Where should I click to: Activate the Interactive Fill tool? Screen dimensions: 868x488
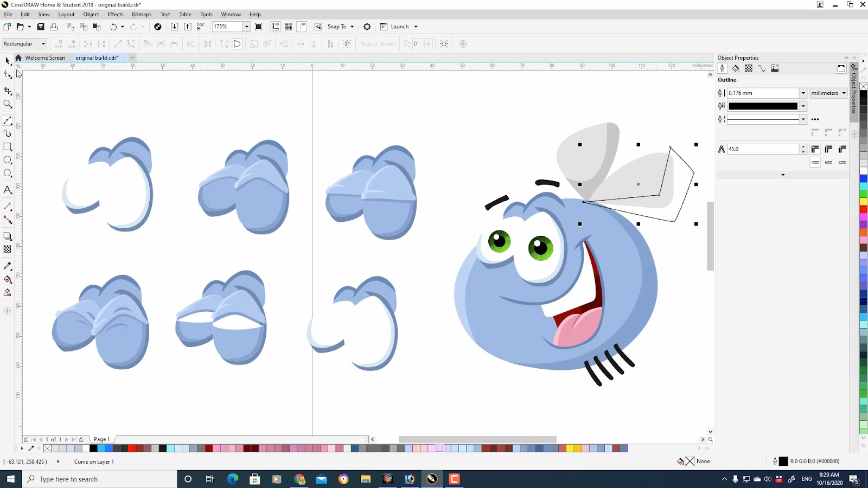[8, 279]
